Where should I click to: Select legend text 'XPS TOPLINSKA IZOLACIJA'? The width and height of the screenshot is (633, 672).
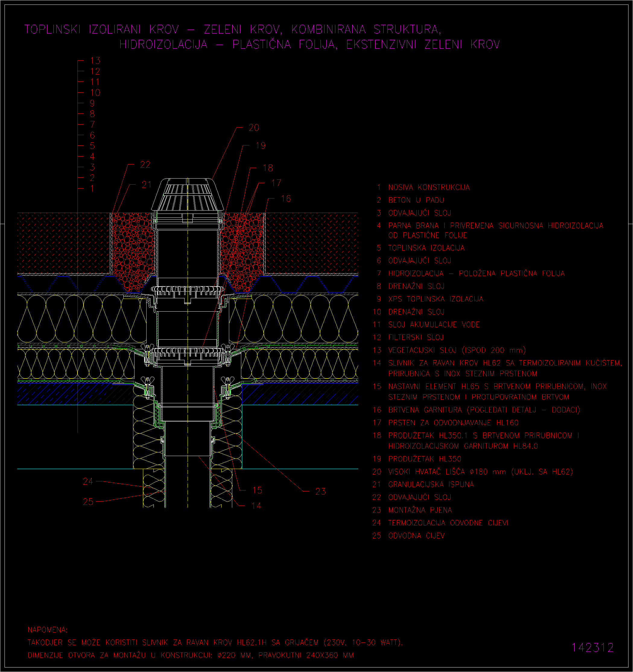pyautogui.click(x=436, y=299)
